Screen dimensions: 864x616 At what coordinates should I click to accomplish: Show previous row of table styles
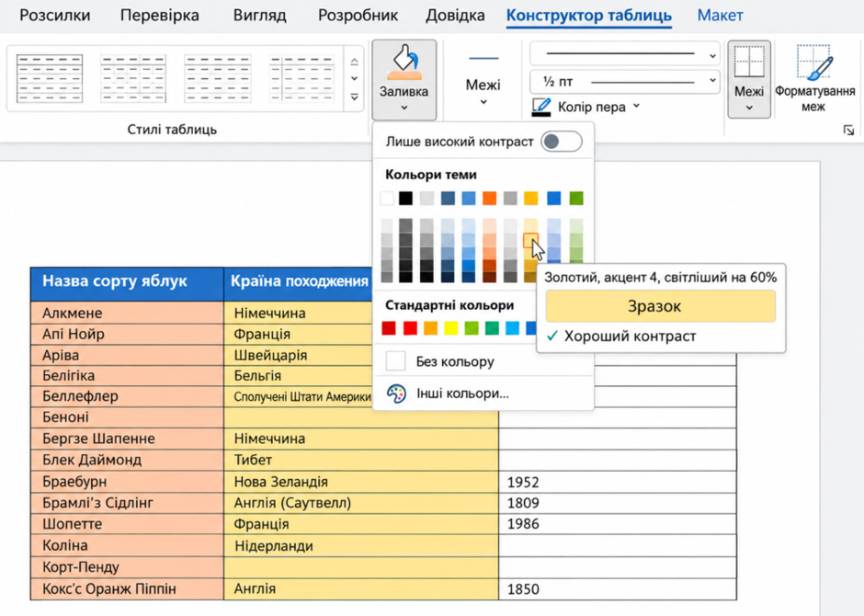[x=354, y=61]
